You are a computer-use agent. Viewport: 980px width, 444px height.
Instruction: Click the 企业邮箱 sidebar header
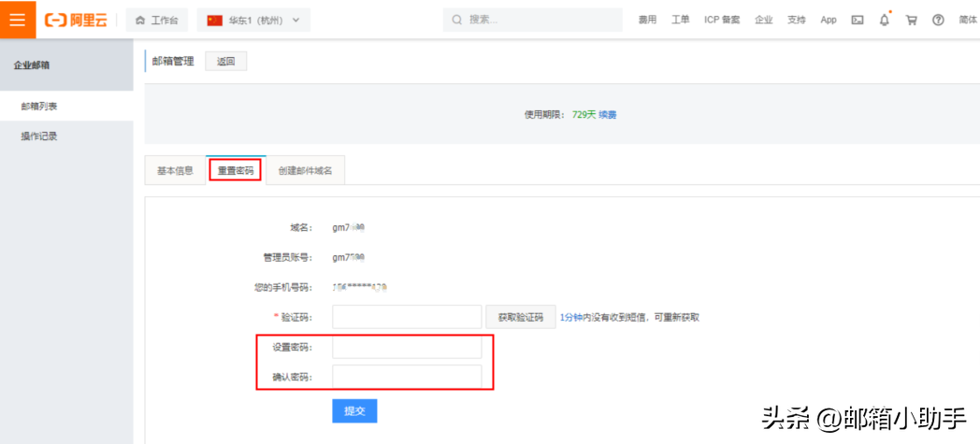coord(66,64)
